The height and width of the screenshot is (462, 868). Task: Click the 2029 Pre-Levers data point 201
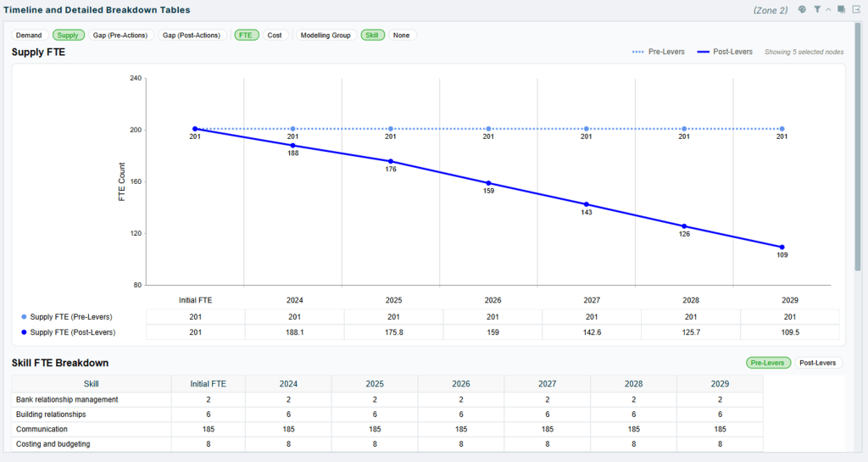pos(782,129)
